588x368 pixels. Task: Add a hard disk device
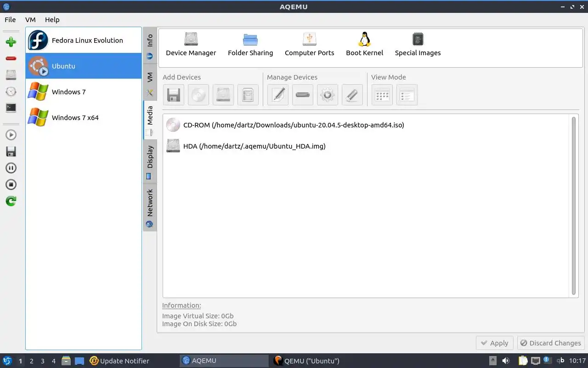(223, 95)
